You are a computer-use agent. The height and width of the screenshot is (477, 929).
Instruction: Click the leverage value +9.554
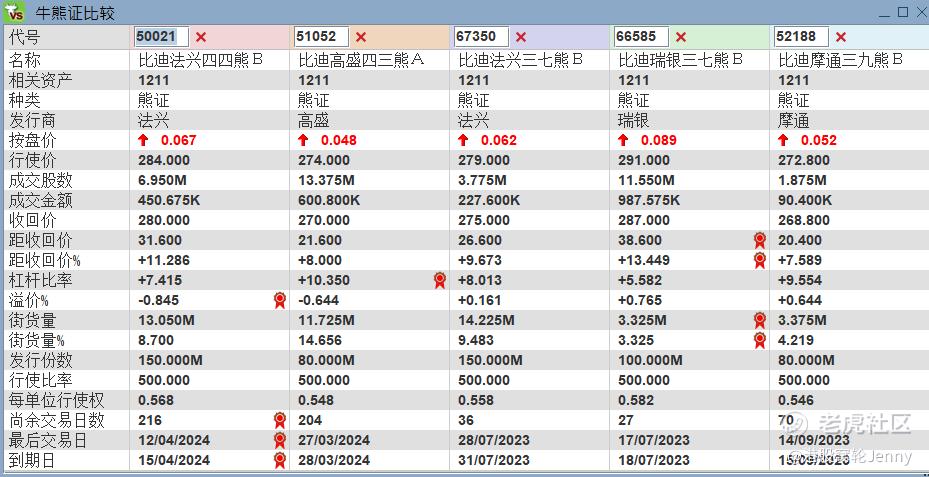point(800,280)
